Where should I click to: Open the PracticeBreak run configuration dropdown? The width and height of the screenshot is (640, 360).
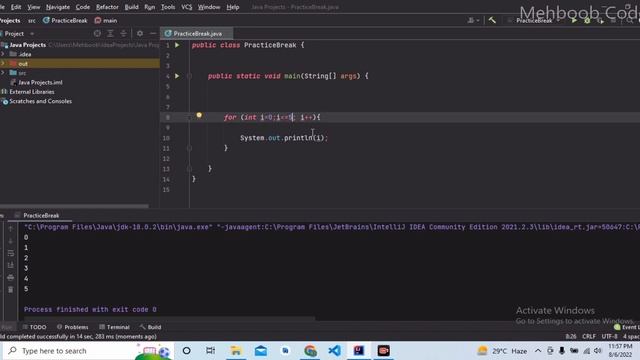pyautogui.click(x=535, y=20)
